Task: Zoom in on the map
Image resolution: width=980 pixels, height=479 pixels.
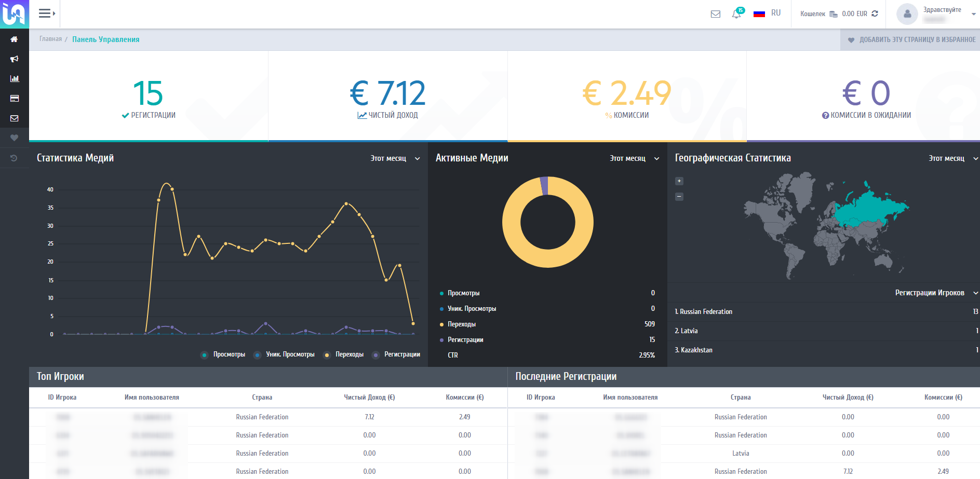Action: click(679, 181)
